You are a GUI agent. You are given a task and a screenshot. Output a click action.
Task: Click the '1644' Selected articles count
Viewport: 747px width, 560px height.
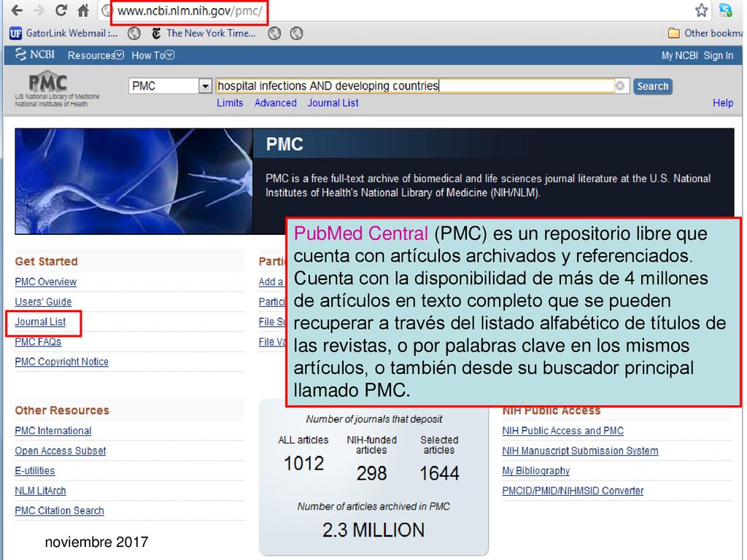tap(439, 473)
